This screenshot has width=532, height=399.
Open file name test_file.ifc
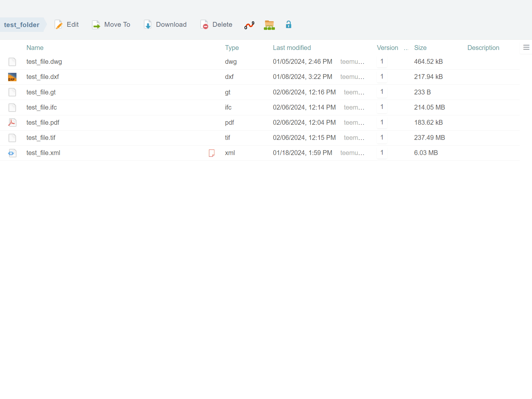click(42, 107)
